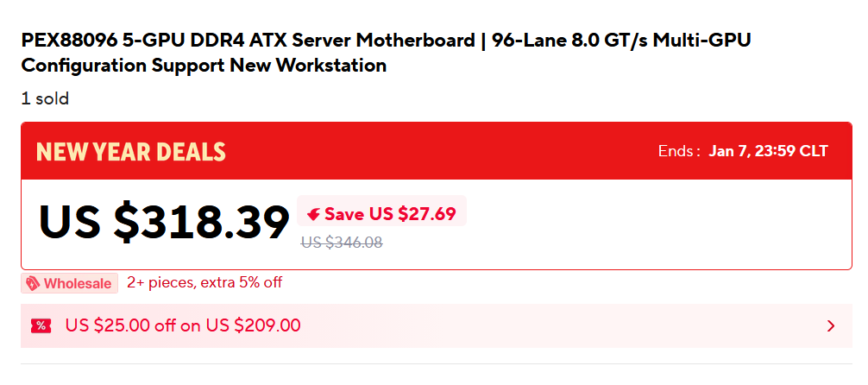Click the "Save US $27.69" discount text

click(390, 214)
